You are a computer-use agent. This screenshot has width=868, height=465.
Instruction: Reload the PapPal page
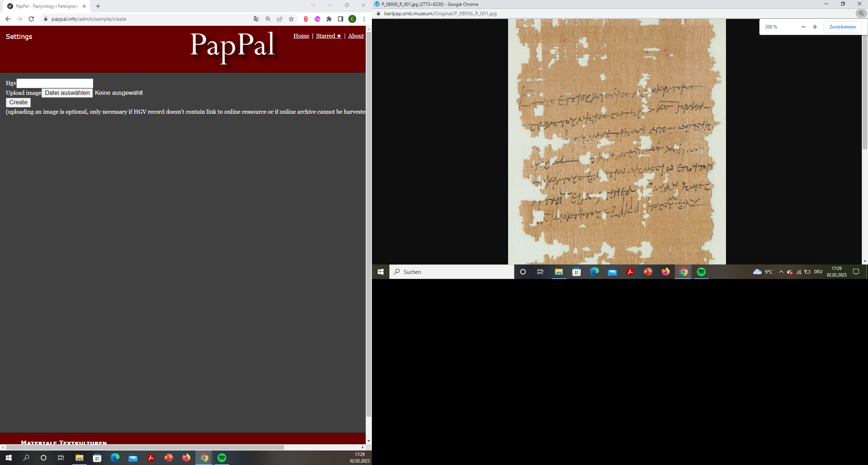(31, 19)
